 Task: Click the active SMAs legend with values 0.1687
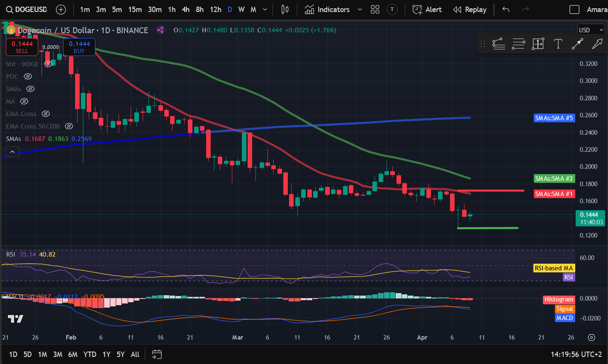(49, 138)
